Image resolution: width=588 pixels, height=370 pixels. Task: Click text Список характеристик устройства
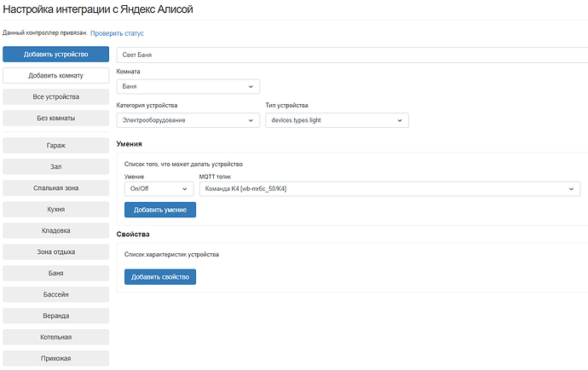(x=171, y=254)
